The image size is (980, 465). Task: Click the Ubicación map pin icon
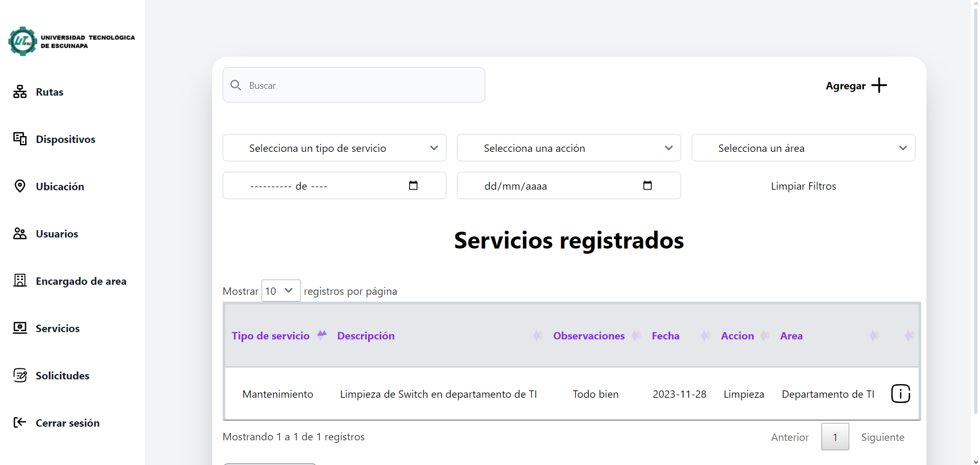pos(20,186)
